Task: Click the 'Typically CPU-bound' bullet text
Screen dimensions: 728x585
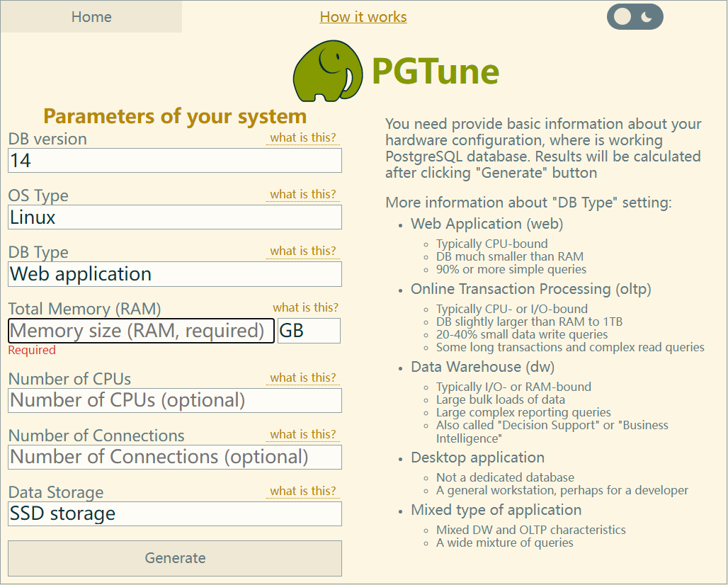Action: 491,244
